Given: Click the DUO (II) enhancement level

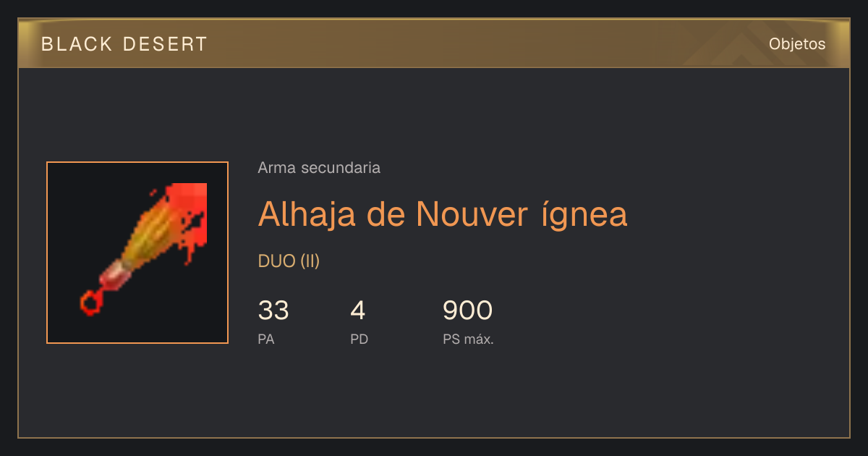Looking at the screenshot, I should pos(289,261).
